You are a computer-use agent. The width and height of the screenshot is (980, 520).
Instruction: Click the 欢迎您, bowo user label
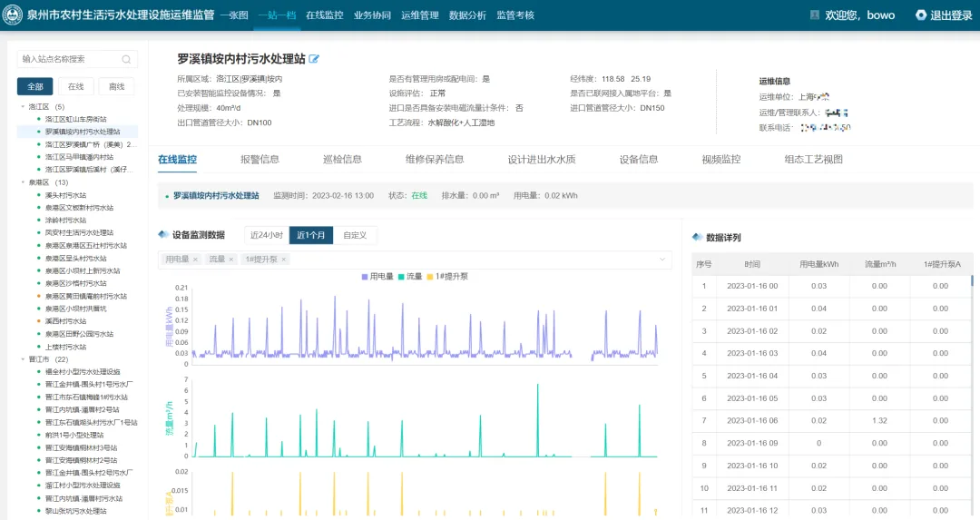click(x=860, y=15)
